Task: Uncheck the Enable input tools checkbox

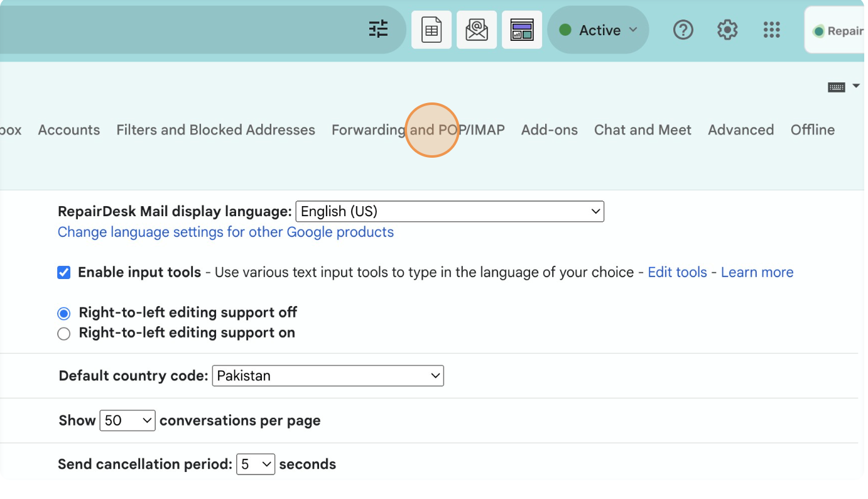Action: [64, 273]
